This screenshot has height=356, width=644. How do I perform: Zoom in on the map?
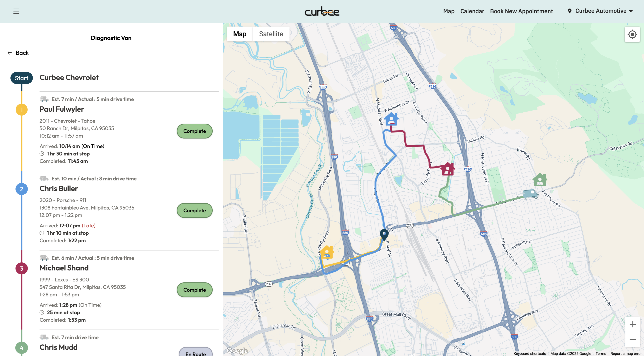point(633,324)
